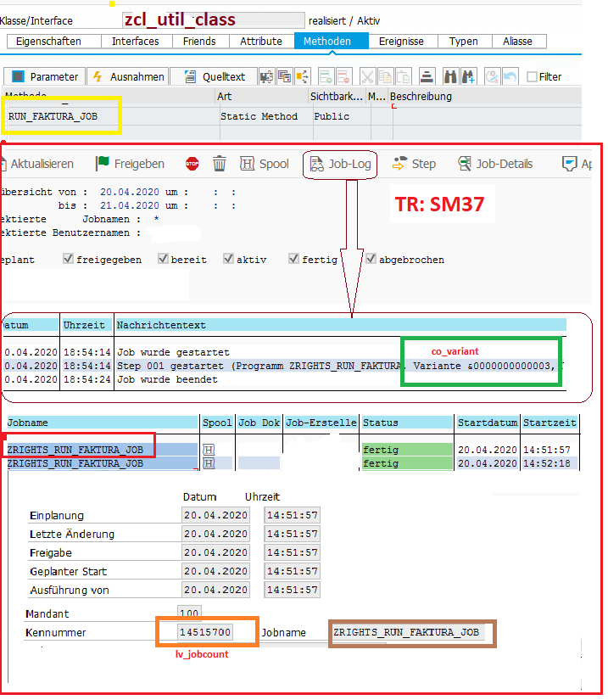Screen dimensions: 608x700
Task: Toggle the Filter checkbox
Action: click(532, 77)
